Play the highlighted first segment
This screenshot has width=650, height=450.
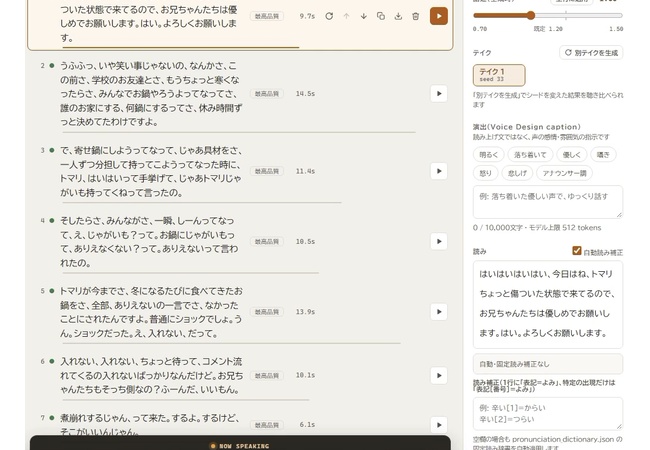click(439, 16)
